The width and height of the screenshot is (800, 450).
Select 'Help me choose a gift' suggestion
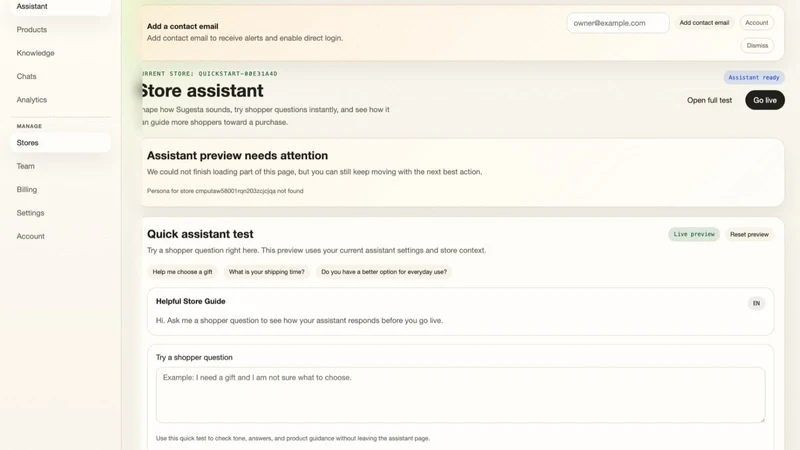(182, 272)
